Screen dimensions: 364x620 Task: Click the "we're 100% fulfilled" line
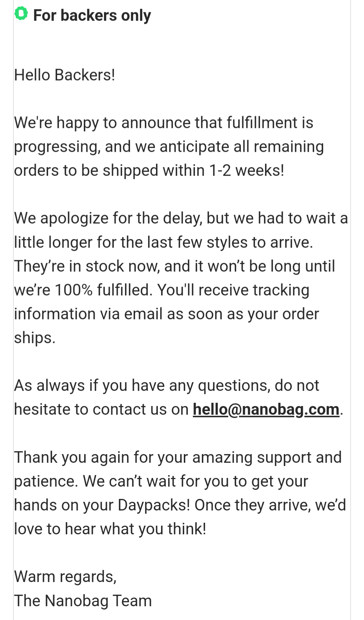tap(162, 290)
